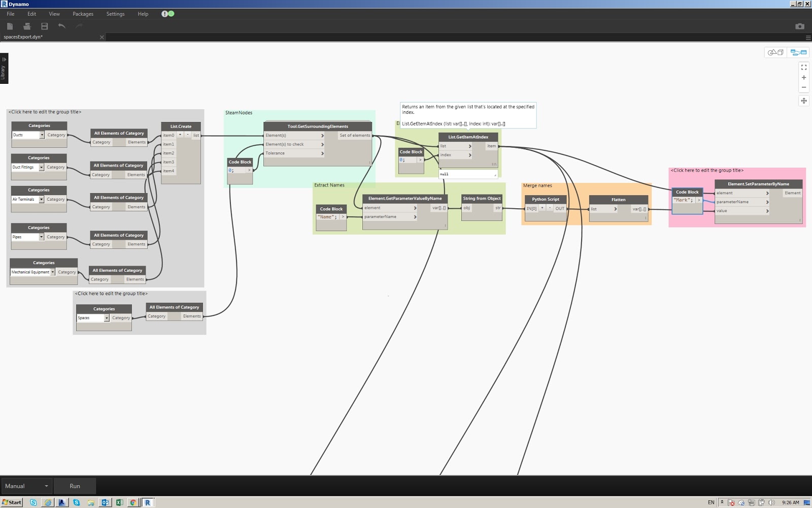Screen dimensions: 812x508
Task: Open a file with the open folder icon
Action: [27, 26]
